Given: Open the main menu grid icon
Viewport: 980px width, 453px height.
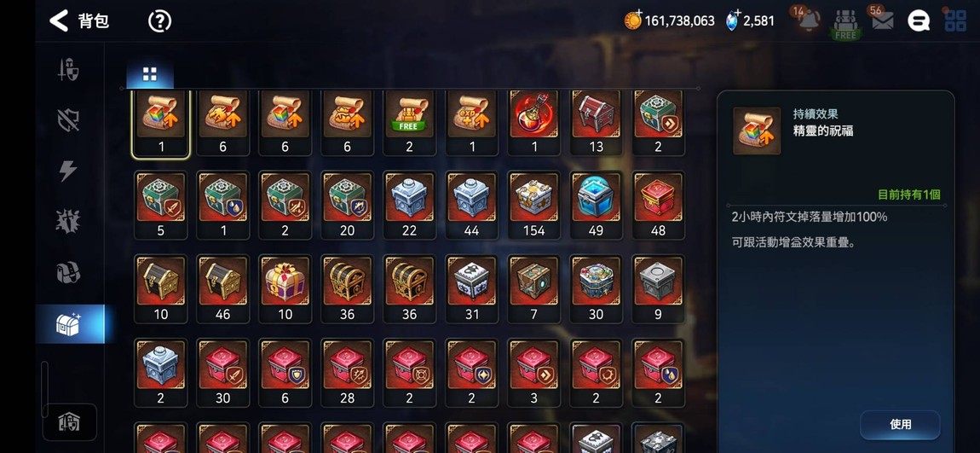Looking at the screenshot, I should pos(955,20).
